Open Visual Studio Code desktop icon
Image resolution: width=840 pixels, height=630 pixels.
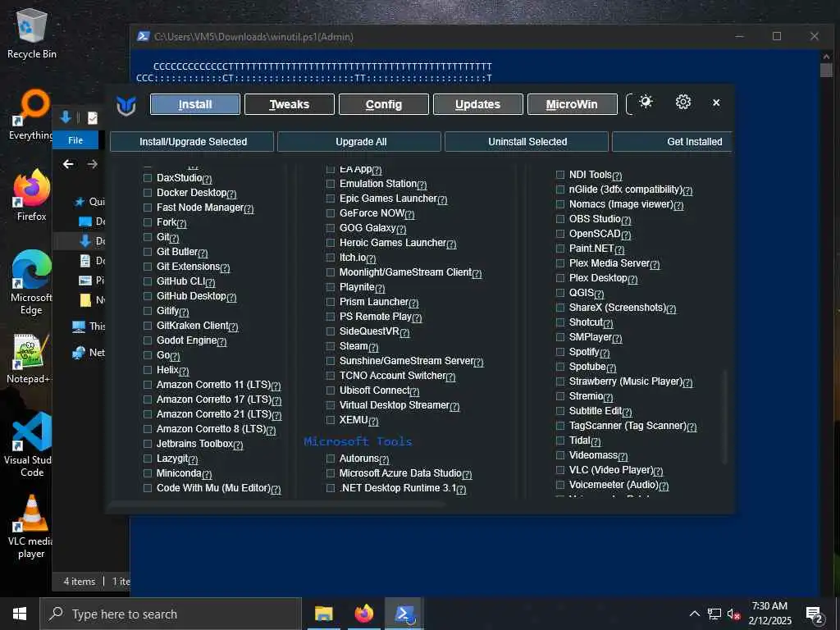point(29,445)
